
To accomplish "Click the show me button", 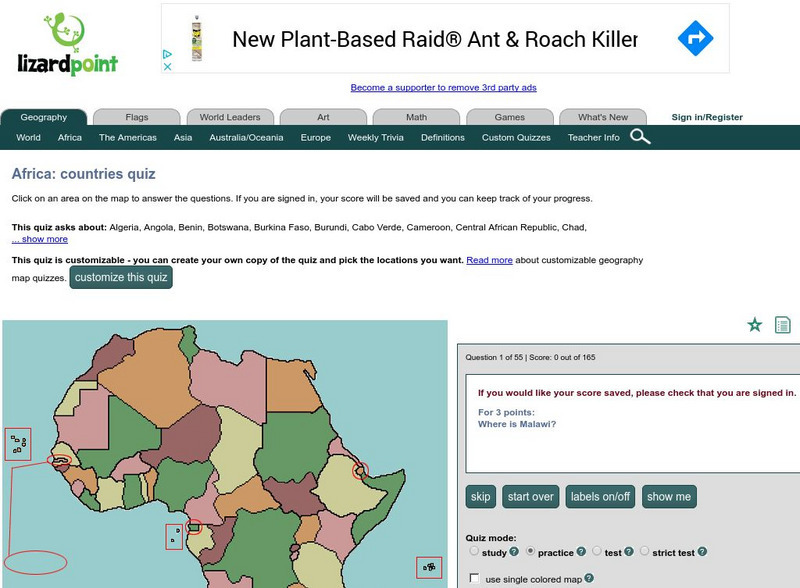I will click(x=668, y=496).
